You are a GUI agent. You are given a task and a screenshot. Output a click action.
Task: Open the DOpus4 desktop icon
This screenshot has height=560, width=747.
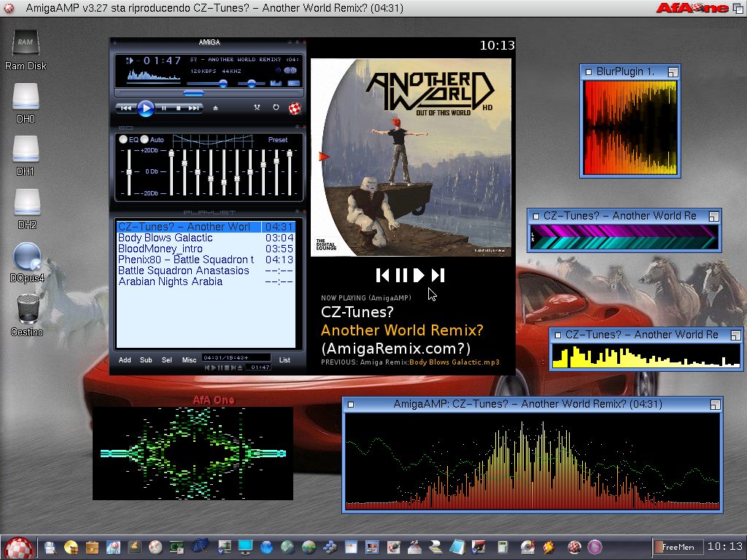(26, 257)
